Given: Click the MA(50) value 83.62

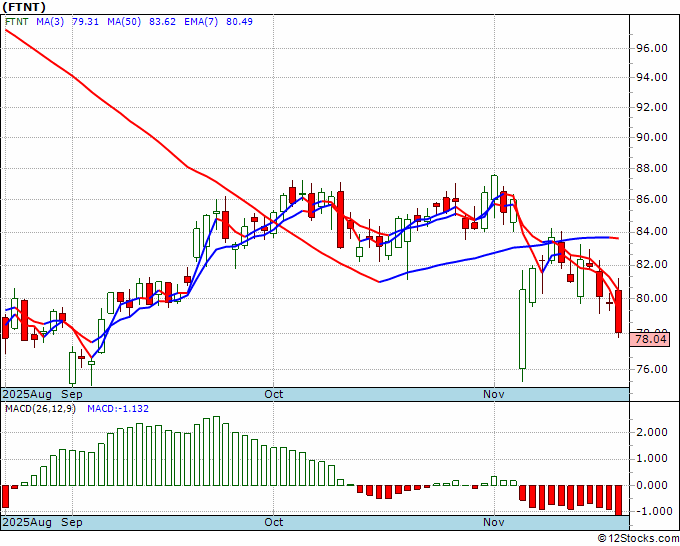Looking at the screenshot, I should (162, 22).
